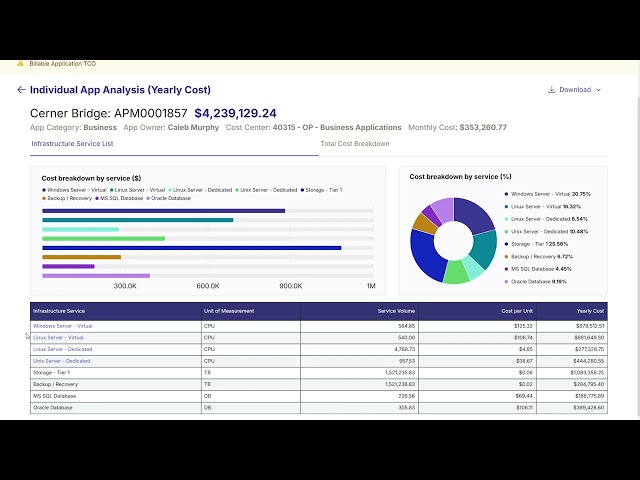Open the Linux Server - Virtual table link
640x480 pixels.
click(58, 338)
